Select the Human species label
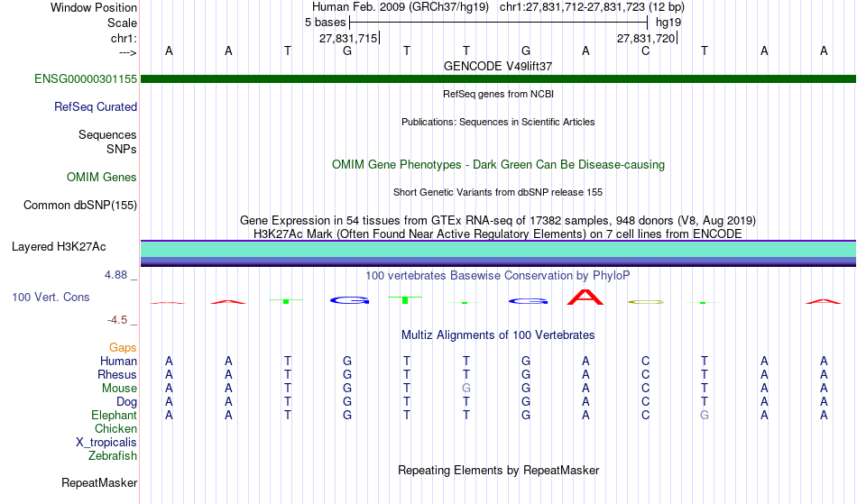 (118, 361)
